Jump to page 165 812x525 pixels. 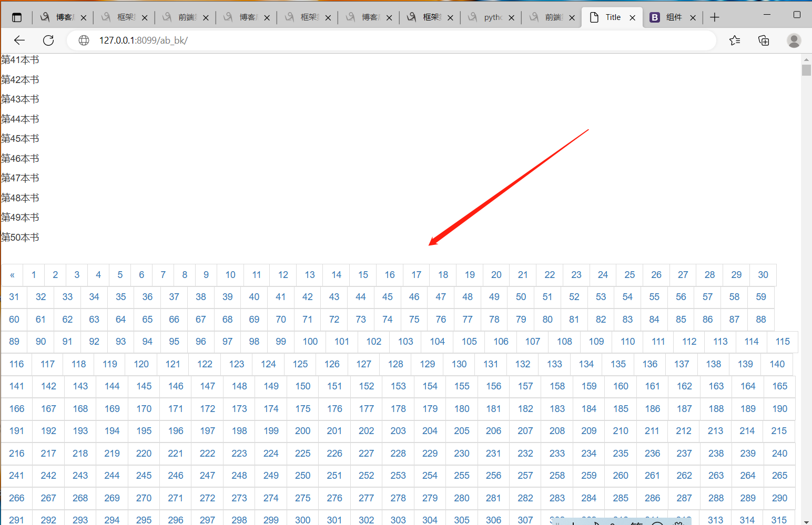coord(780,386)
